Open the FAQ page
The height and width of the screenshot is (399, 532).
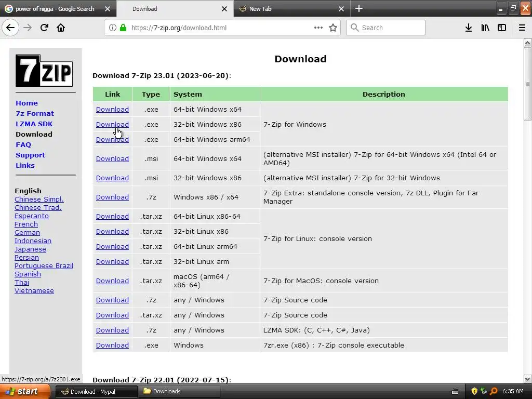(x=23, y=144)
